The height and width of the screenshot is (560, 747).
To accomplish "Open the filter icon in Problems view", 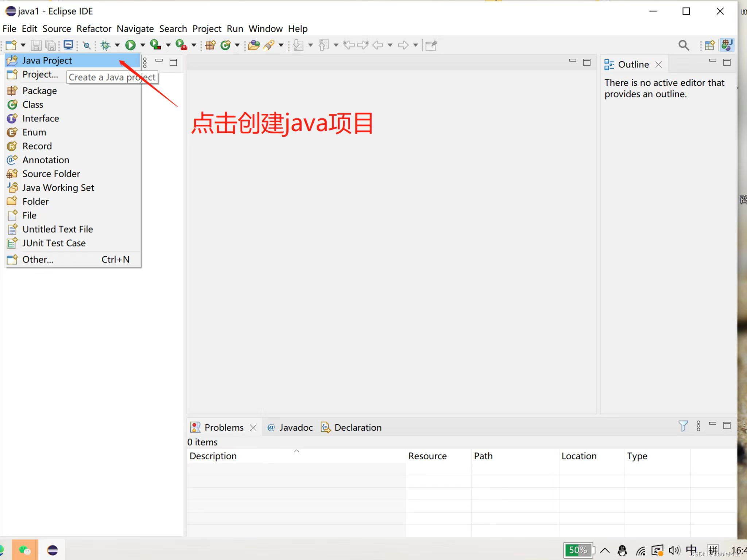I will (683, 426).
